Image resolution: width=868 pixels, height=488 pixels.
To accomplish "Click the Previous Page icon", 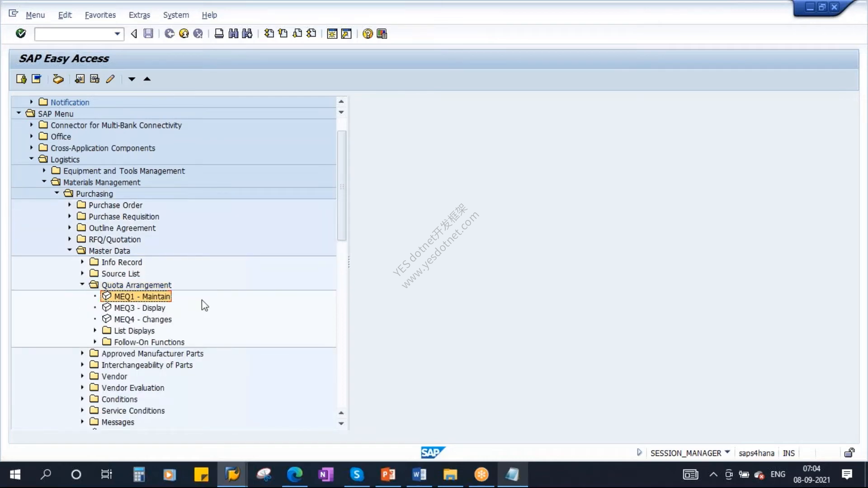I will point(283,33).
